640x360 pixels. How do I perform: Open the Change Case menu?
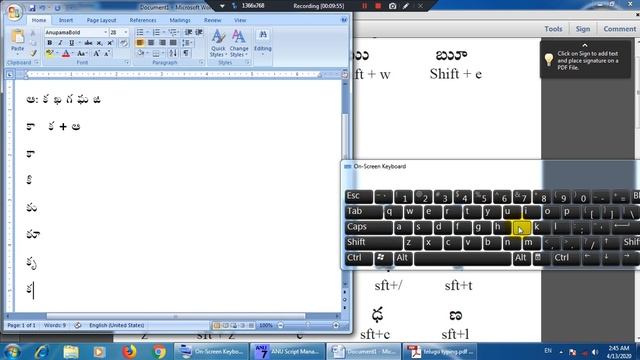[81, 53]
